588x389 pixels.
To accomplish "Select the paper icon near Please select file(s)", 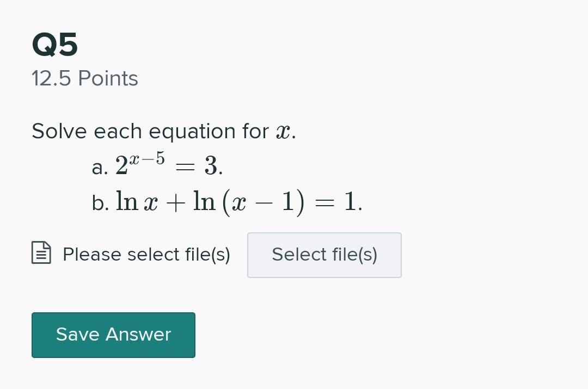I will point(41,254).
